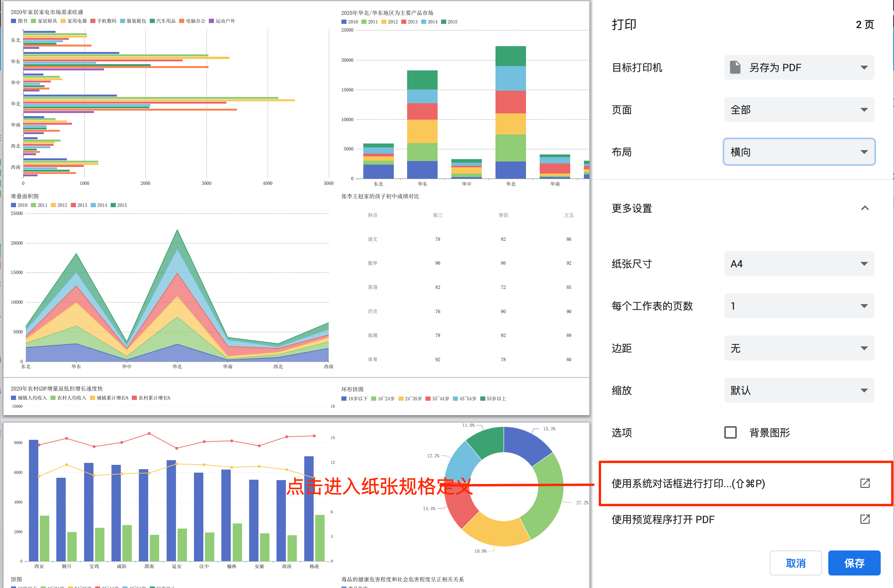Click the PDF file icon in destination
894x588 pixels.
(x=735, y=67)
